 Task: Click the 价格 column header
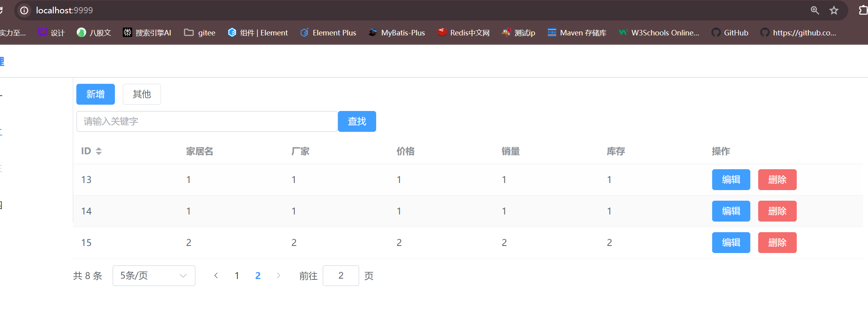click(x=406, y=151)
